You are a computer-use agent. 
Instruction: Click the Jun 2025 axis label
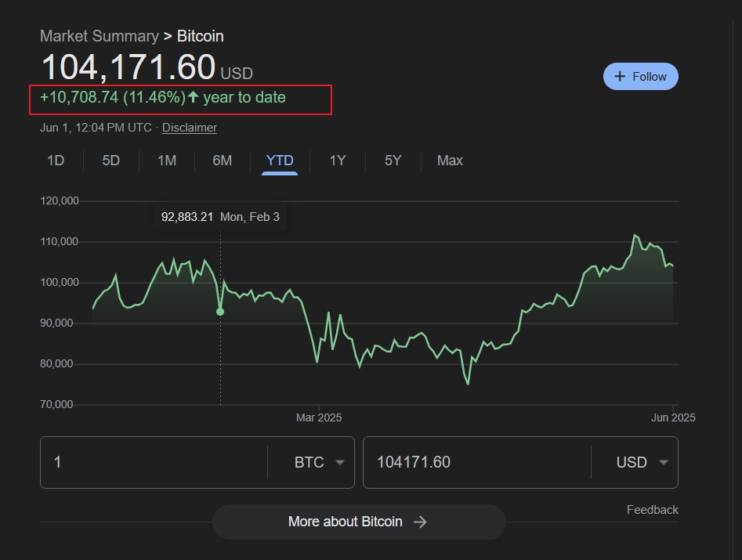pos(673,417)
